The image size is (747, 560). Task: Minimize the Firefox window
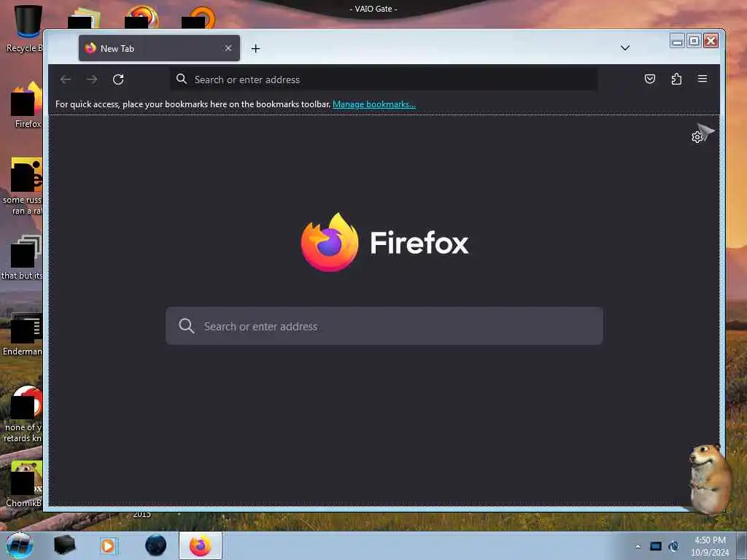click(x=677, y=42)
